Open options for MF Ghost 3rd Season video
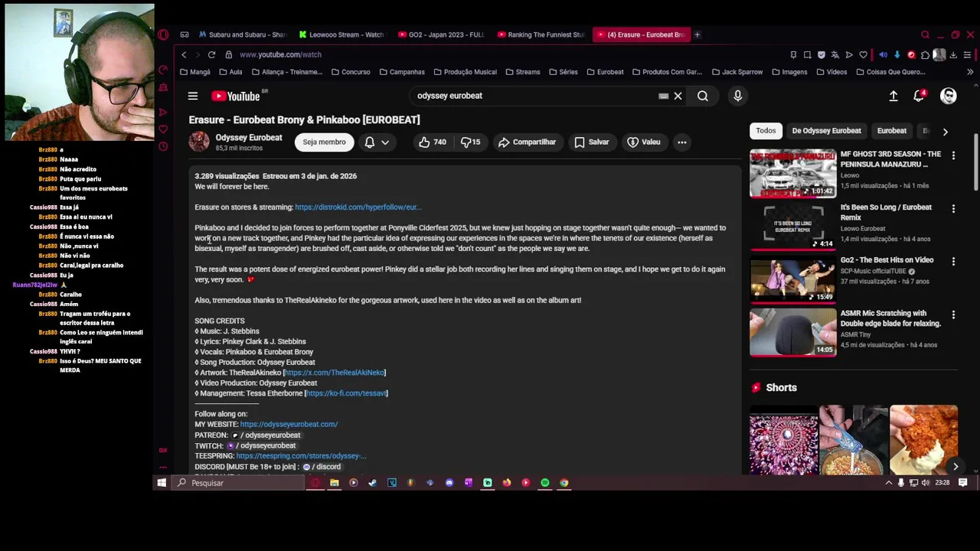Screen dimensions: 980x551 [x=953, y=155]
